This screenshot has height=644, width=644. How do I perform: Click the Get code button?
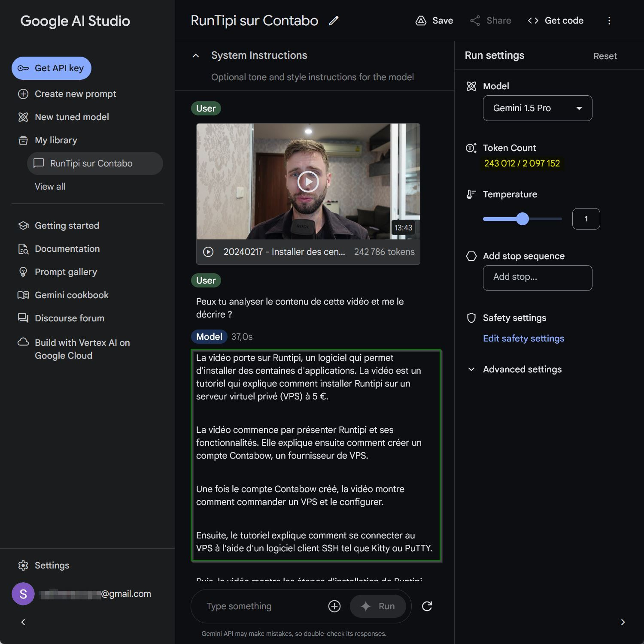coord(556,21)
